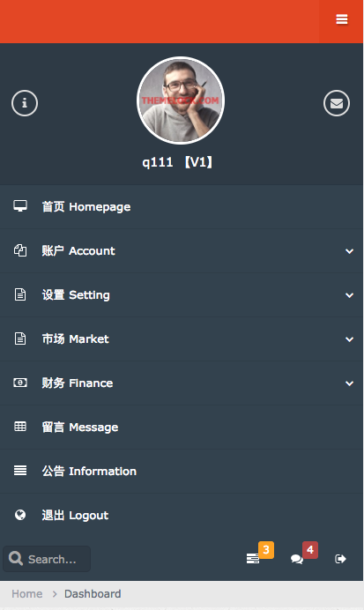Follow the Home breadcrumb link

[26, 593]
